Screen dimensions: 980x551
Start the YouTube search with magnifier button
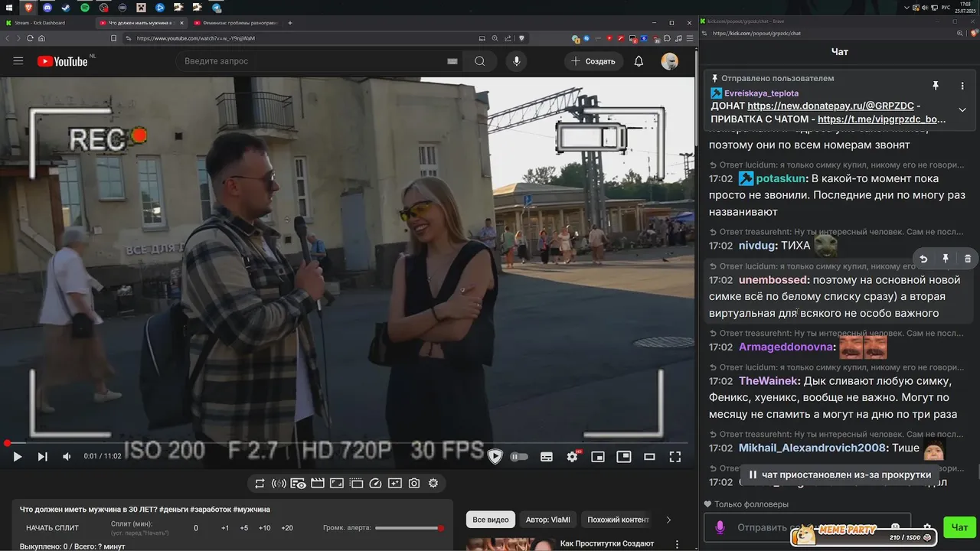tap(480, 61)
